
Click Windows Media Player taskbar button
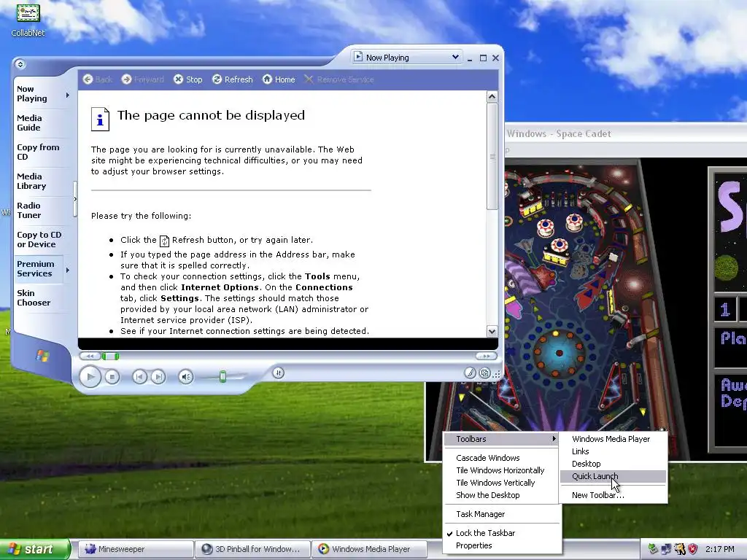[370, 549]
